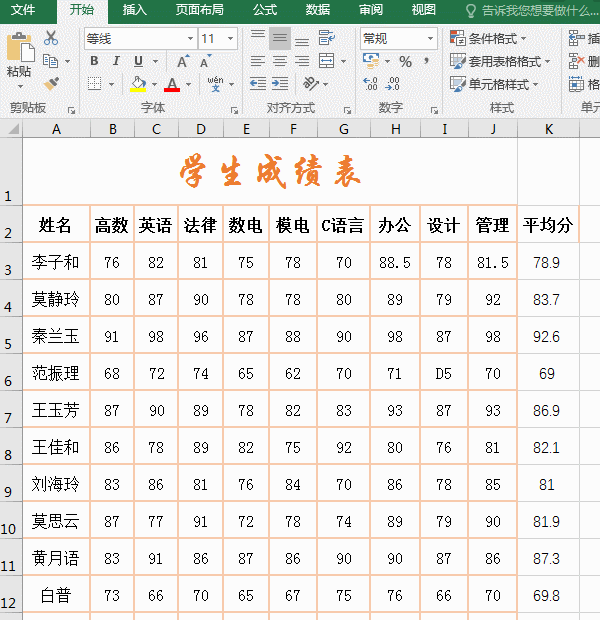The image size is (600, 620).
Task: Expand font color dropdown arrow
Action: click(189, 84)
